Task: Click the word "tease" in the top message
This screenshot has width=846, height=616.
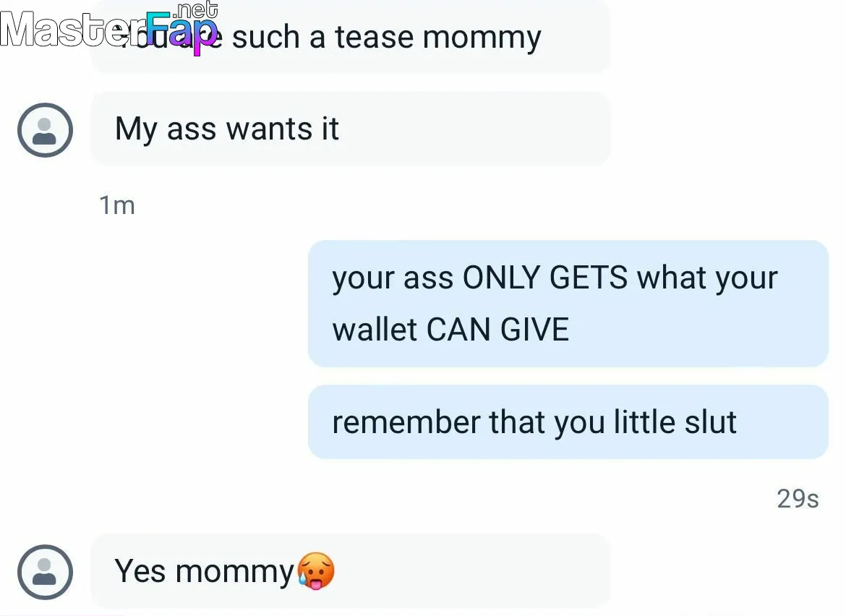Action: pyautogui.click(x=374, y=37)
